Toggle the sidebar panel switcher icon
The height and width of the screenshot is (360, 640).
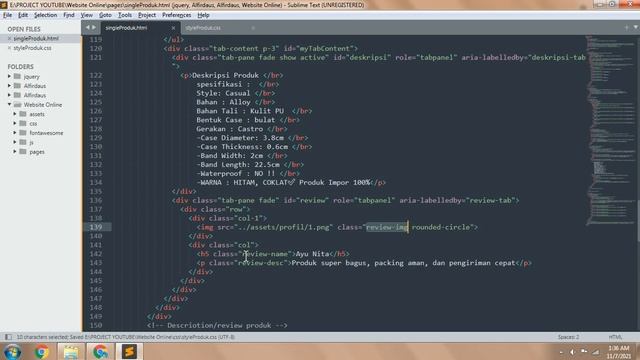click(x=8, y=337)
